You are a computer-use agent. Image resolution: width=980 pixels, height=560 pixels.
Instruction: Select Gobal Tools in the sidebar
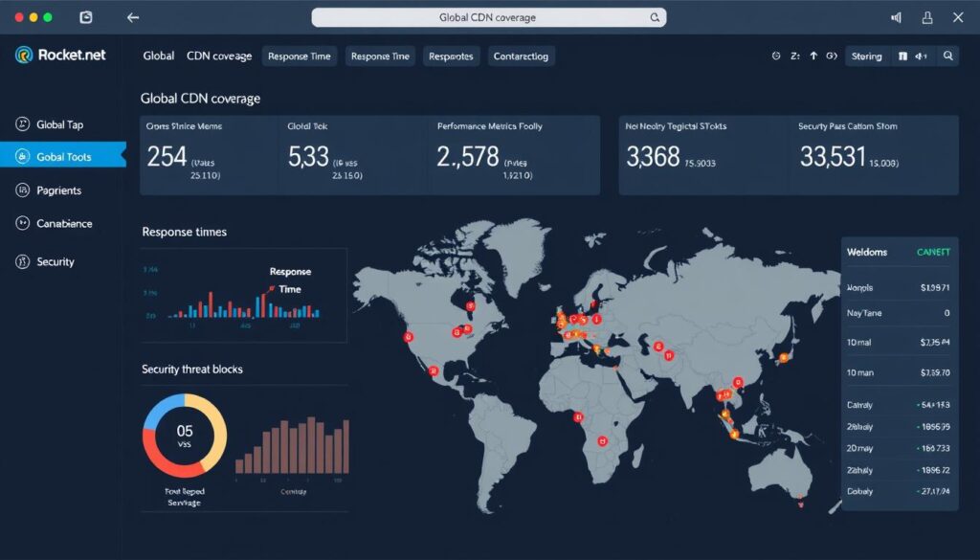[x=63, y=156]
